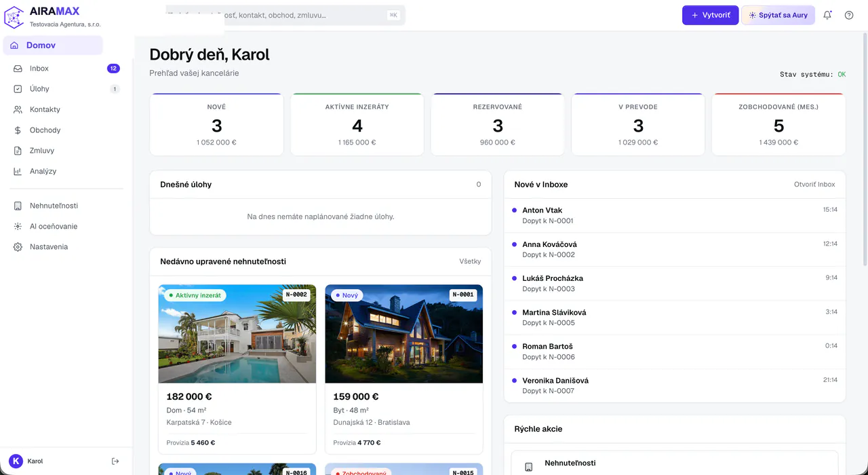Click the Zmluvy document icon
This screenshot has width=868, height=475.
pyautogui.click(x=18, y=151)
